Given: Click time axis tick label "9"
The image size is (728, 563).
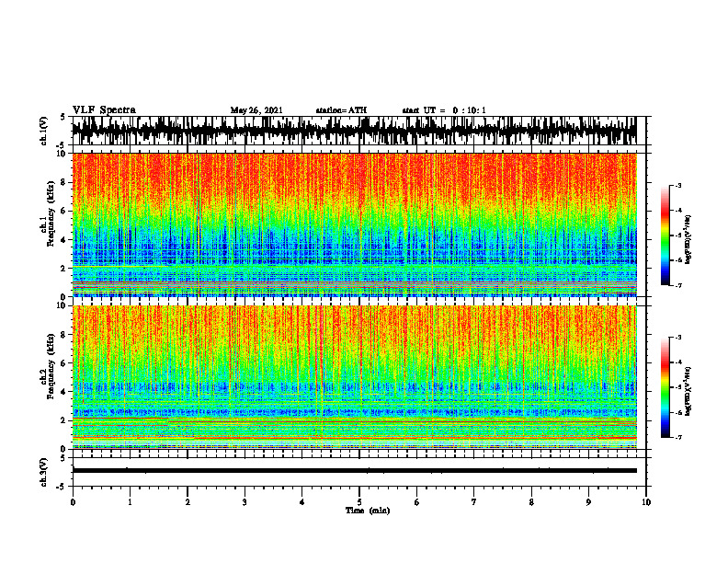Looking at the screenshot, I should (588, 502).
